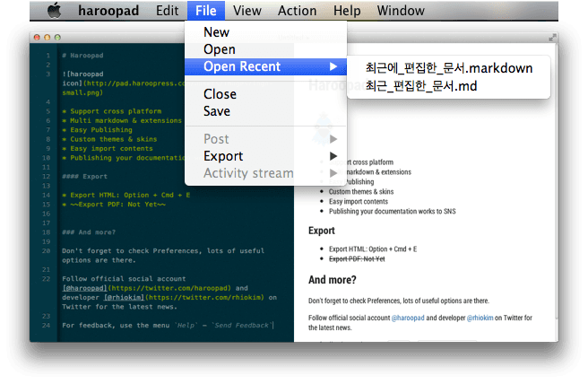Expand the Open Recent submenu arrow
Screen dimensions: 588x384
point(333,66)
